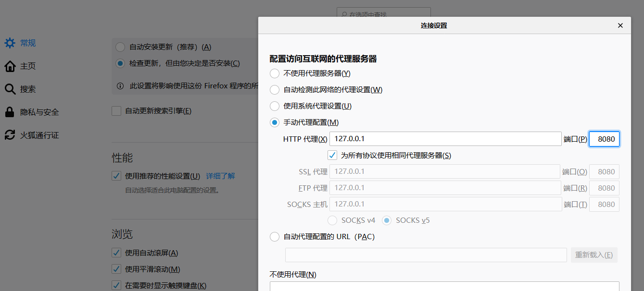
Task: Click the 自动选择适合此电脑配置的设置 text
Action: point(173,190)
